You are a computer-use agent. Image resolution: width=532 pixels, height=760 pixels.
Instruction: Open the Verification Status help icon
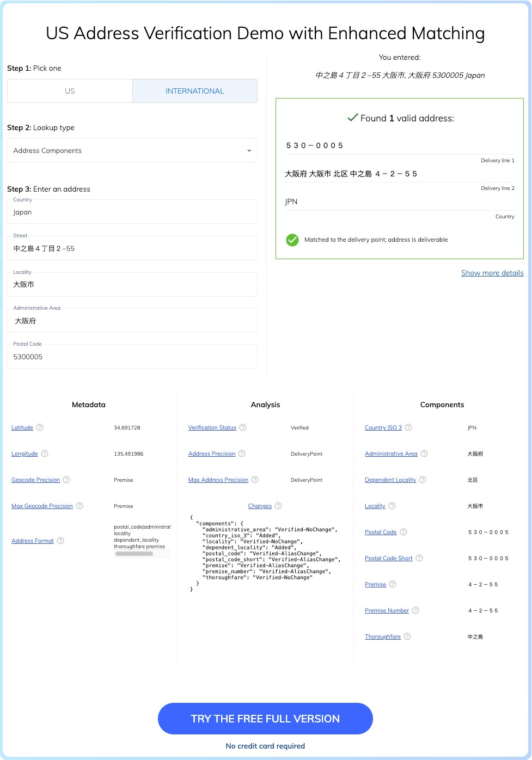tap(242, 428)
